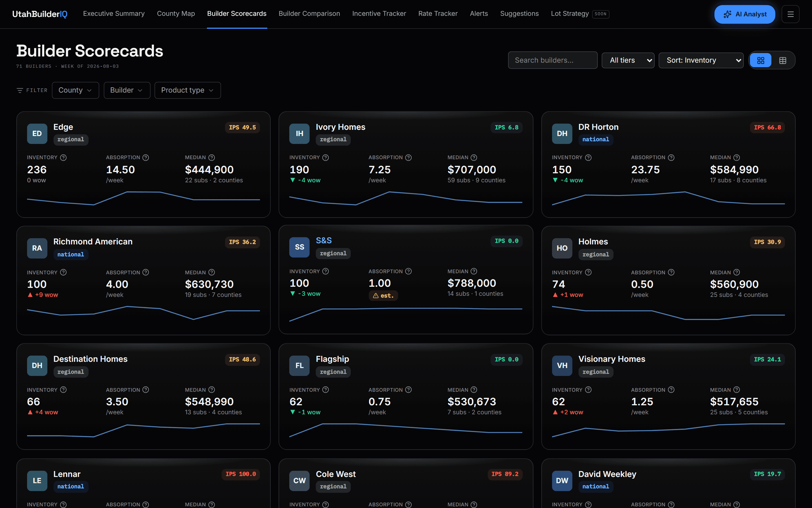Click Lennar IPS 100.0 badge
Image resolution: width=812 pixels, height=508 pixels.
click(x=240, y=474)
